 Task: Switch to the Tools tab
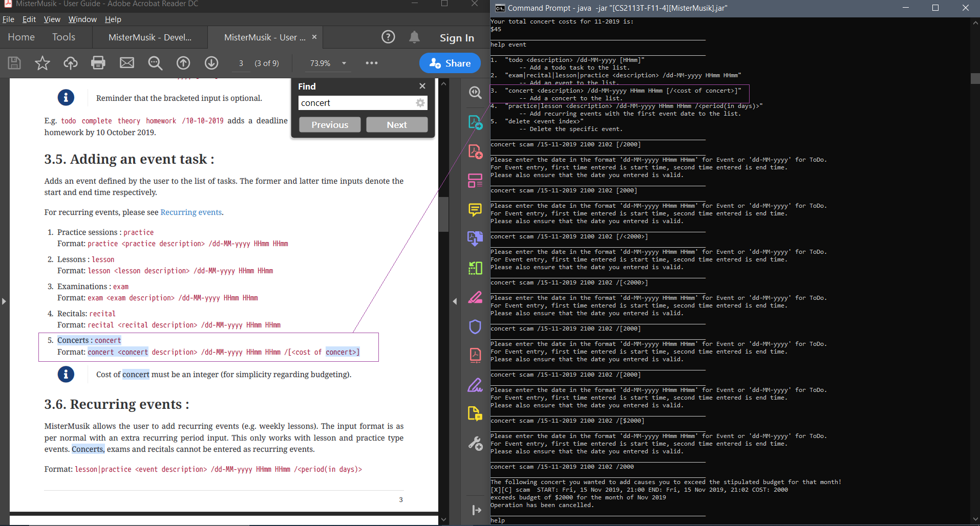(x=63, y=37)
